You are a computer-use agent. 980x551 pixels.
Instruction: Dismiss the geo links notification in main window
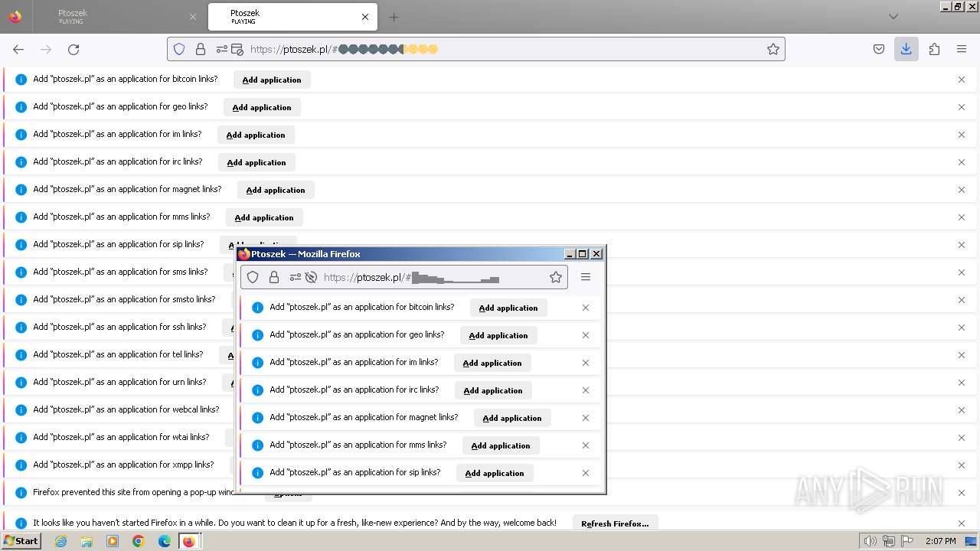point(962,107)
